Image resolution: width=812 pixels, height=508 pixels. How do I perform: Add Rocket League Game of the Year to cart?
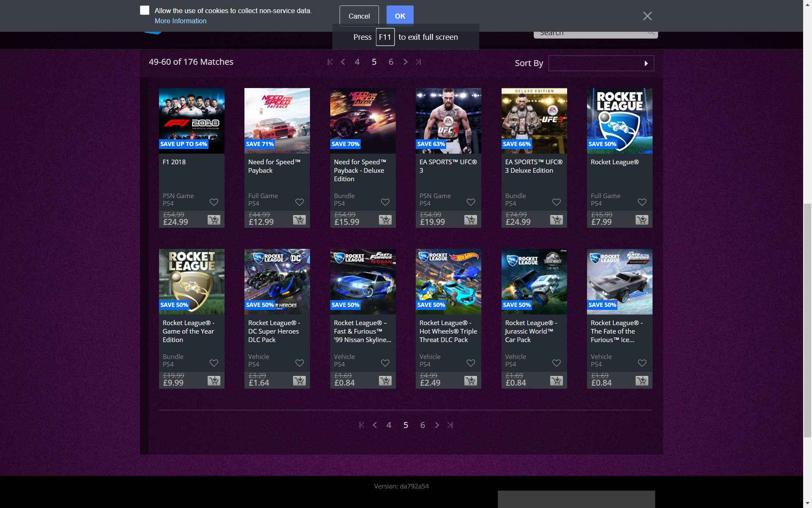(x=214, y=381)
